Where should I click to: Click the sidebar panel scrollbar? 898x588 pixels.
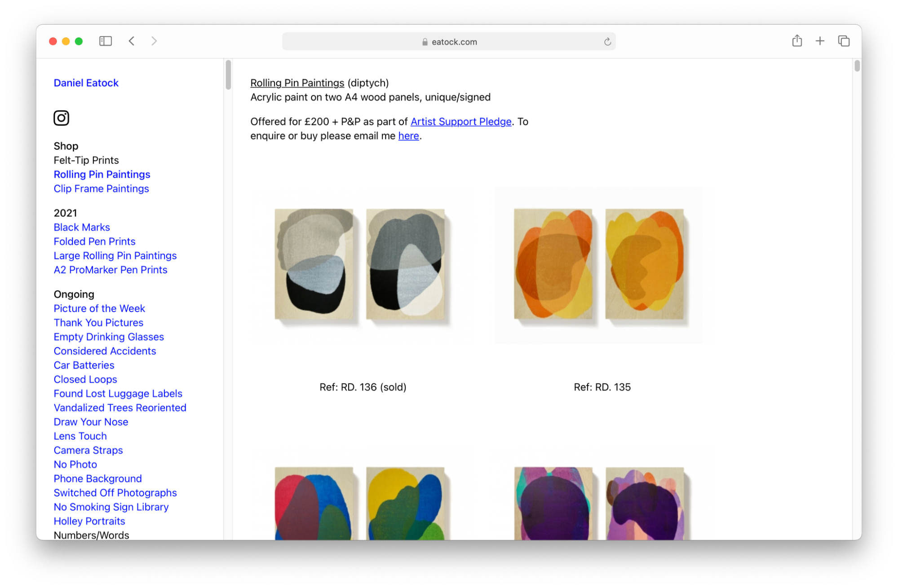(x=228, y=75)
